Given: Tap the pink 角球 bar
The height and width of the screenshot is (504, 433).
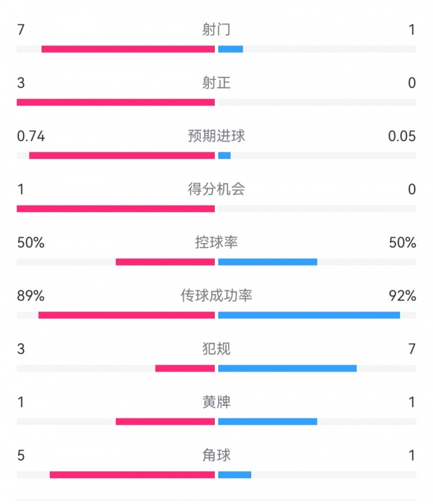Looking at the screenshot, I should click(x=132, y=475).
